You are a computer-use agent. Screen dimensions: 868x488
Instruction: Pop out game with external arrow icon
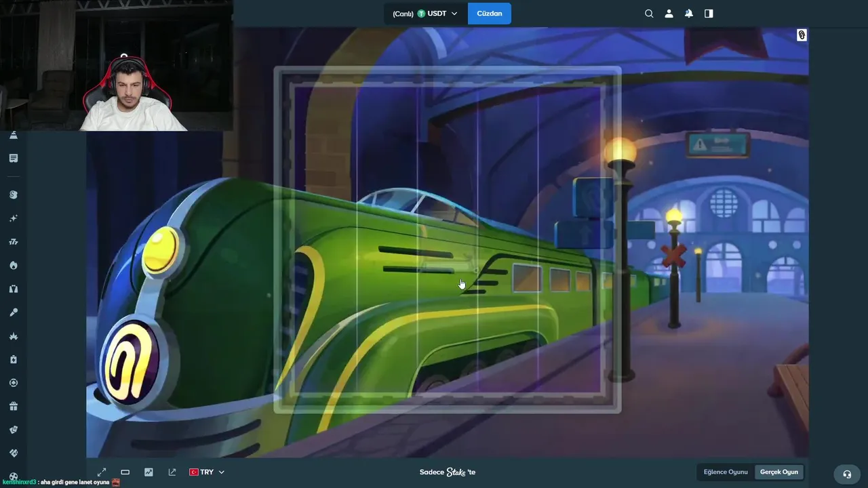pyautogui.click(x=172, y=472)
